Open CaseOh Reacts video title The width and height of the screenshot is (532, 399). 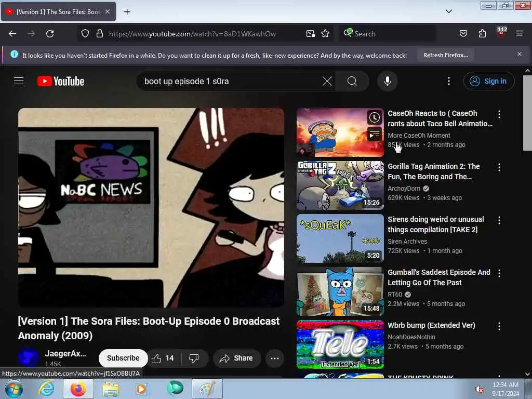(x=440, y=118)
